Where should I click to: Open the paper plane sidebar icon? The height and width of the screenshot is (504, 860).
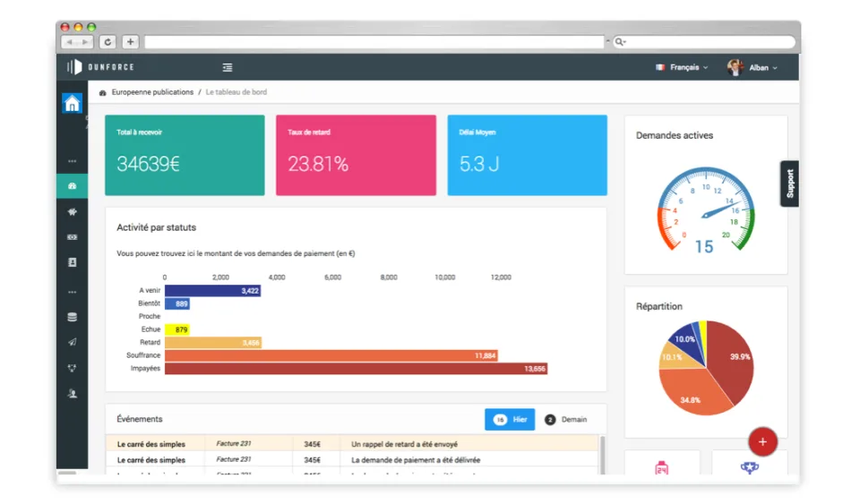(x=72, y=342)
